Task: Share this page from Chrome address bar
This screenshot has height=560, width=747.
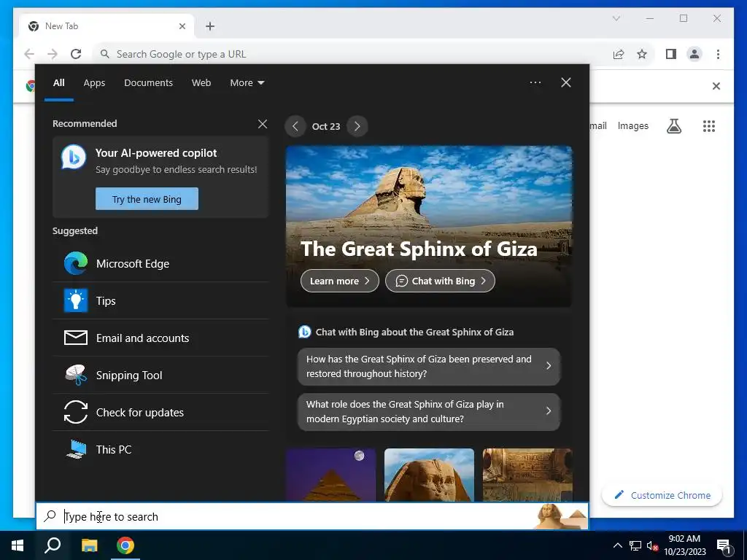Action: 619,54
